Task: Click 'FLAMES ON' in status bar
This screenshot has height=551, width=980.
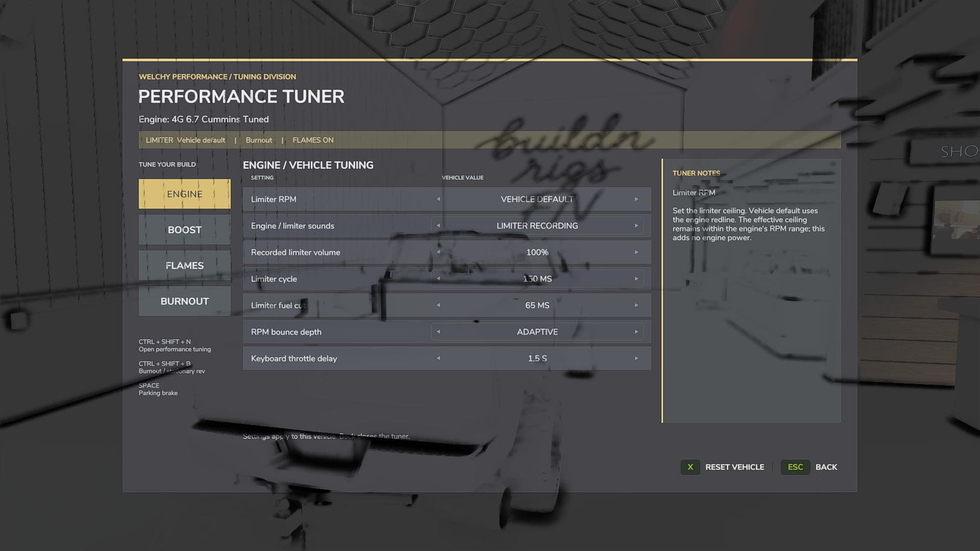Action: tap(313, 140)
